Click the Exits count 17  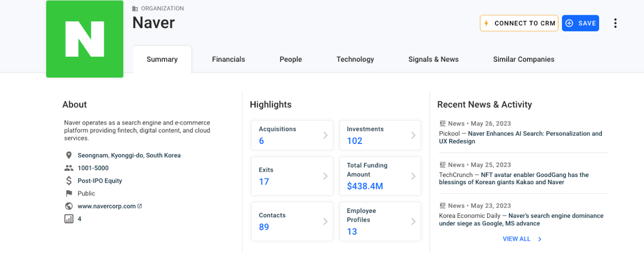[x=264, y=181]
